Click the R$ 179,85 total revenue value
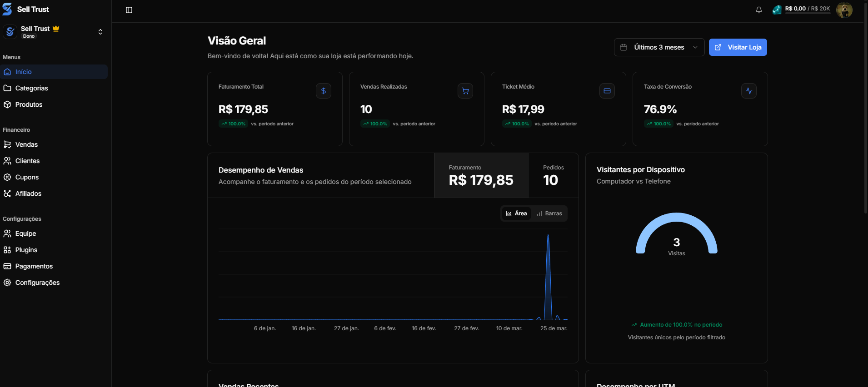The width and height of the screenshot is (868, 387). click(x=243, y=109)
